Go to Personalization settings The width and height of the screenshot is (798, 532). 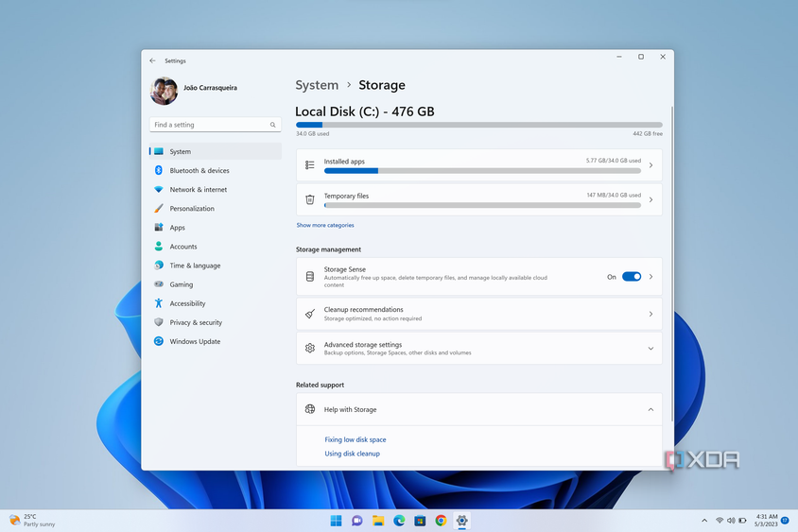point(215,209)
